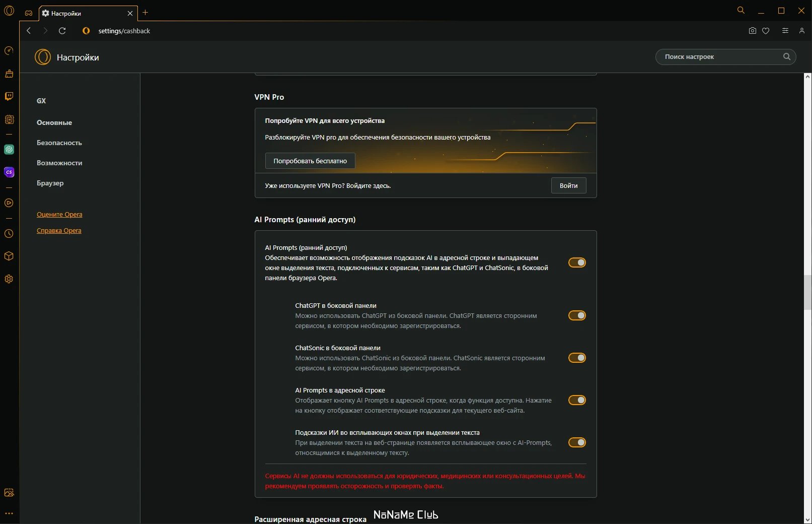Screen dimensions: 812x524
Task: Click the VPN Pro section heading
Action: [269, 97]
